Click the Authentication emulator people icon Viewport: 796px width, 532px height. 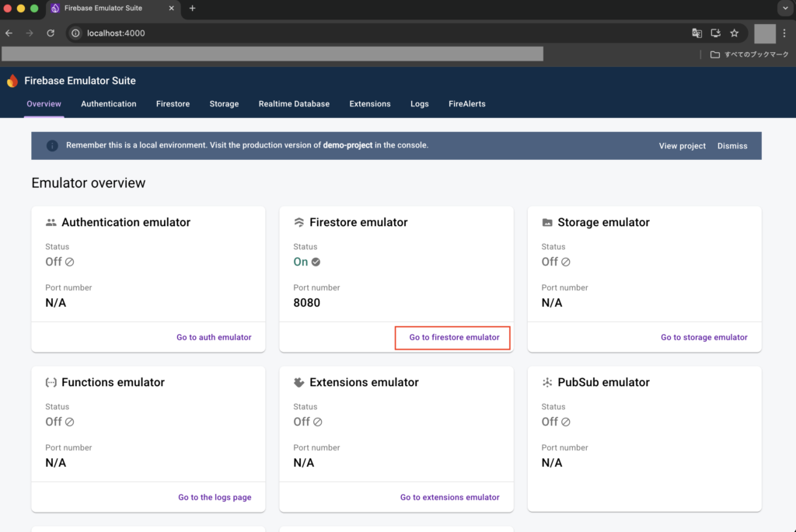point(51,222)
